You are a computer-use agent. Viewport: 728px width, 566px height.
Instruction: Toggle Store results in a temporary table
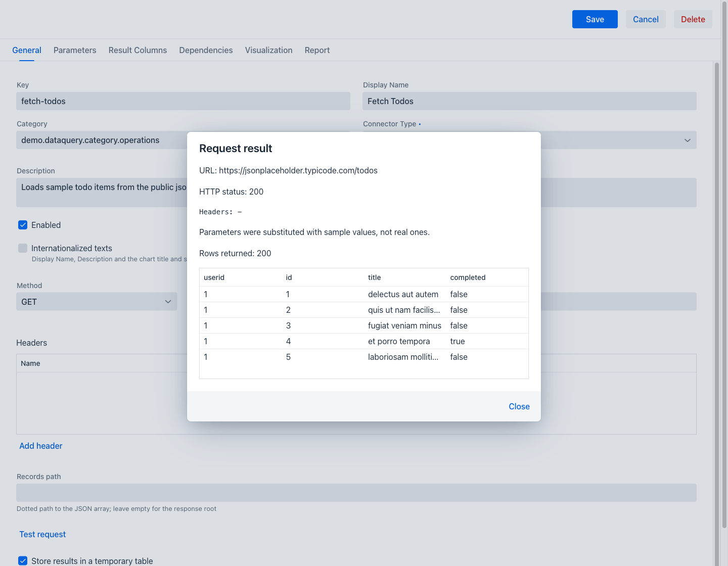click(x=23, y=560)
